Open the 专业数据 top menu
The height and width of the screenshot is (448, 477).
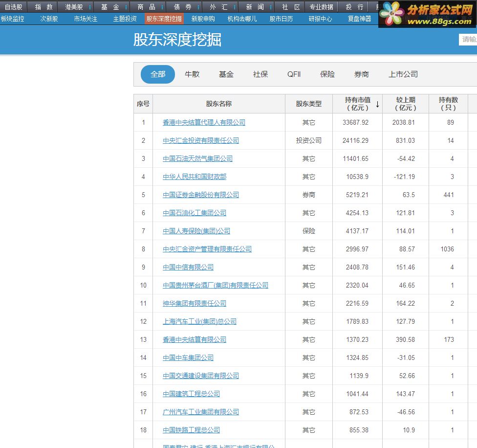click(321, 7)
